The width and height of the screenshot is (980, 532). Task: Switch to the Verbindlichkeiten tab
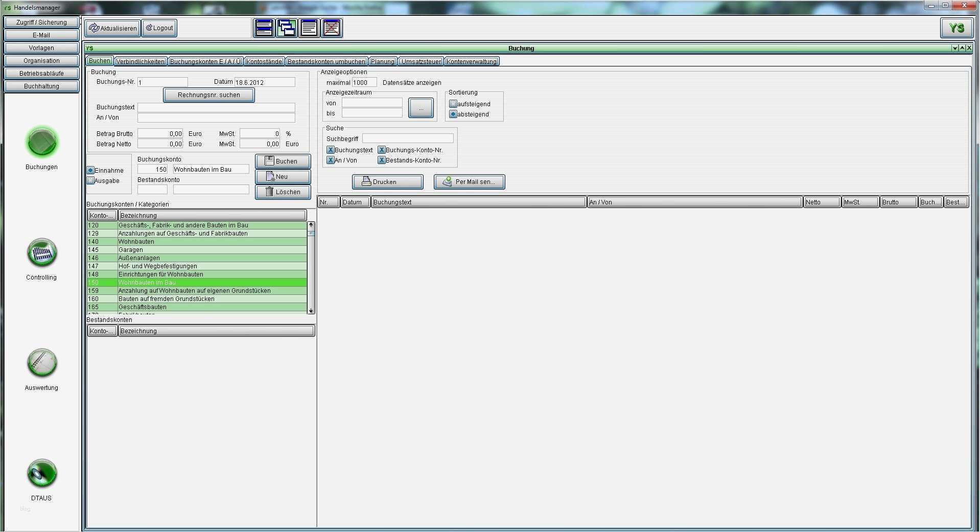tap(141, 61)
